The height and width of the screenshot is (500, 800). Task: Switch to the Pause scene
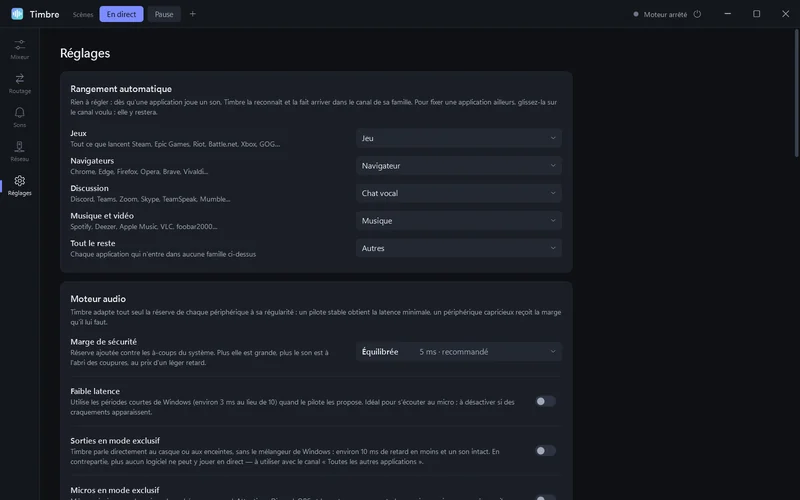(164, 14)
